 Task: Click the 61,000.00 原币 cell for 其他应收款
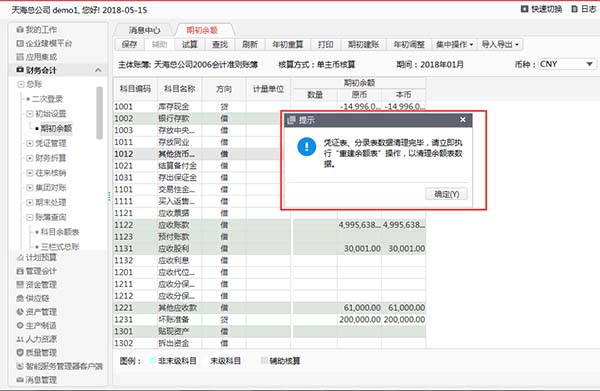[359, 308]
